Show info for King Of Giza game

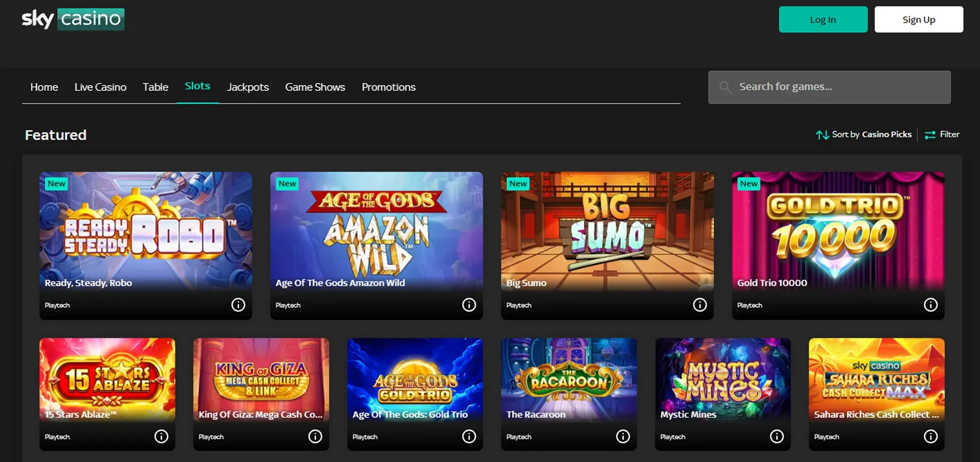[315, 436]
